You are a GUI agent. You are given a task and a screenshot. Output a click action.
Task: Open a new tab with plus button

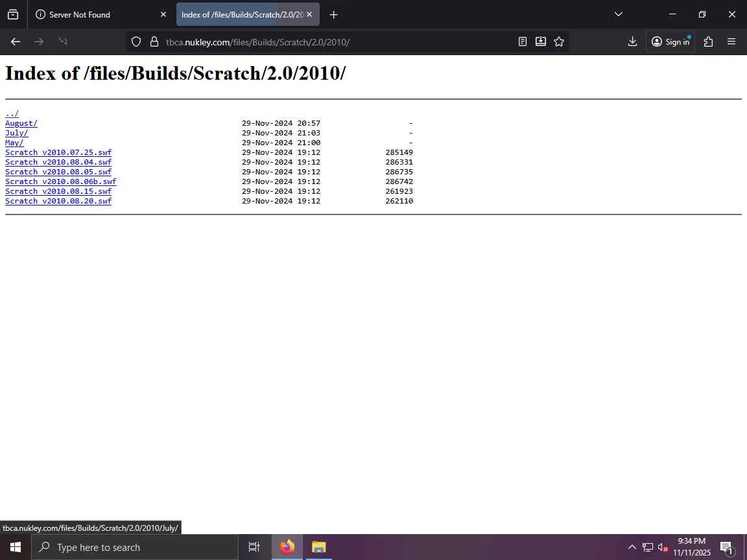[x=333, y=15]
